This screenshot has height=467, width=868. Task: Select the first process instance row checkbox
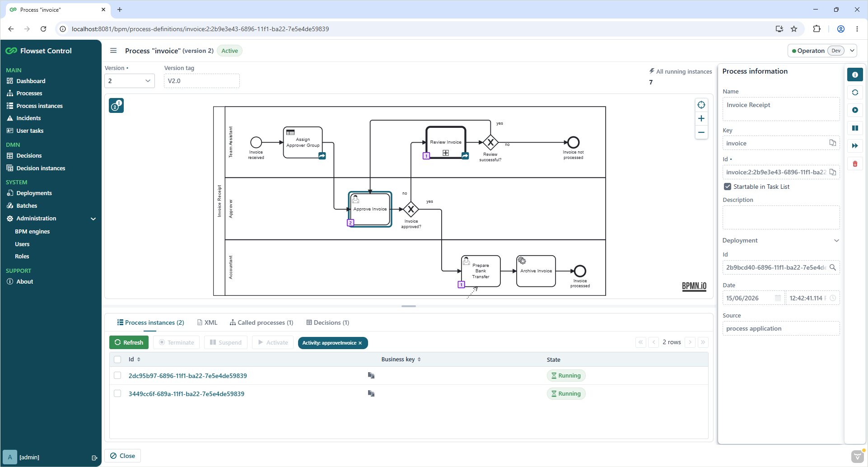click(x=117, y=375)
